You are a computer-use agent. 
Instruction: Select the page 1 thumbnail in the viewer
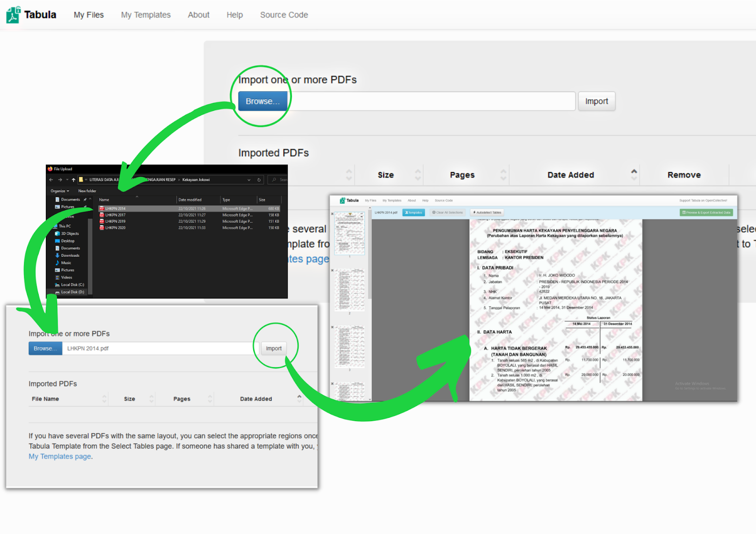click(350, 233)
